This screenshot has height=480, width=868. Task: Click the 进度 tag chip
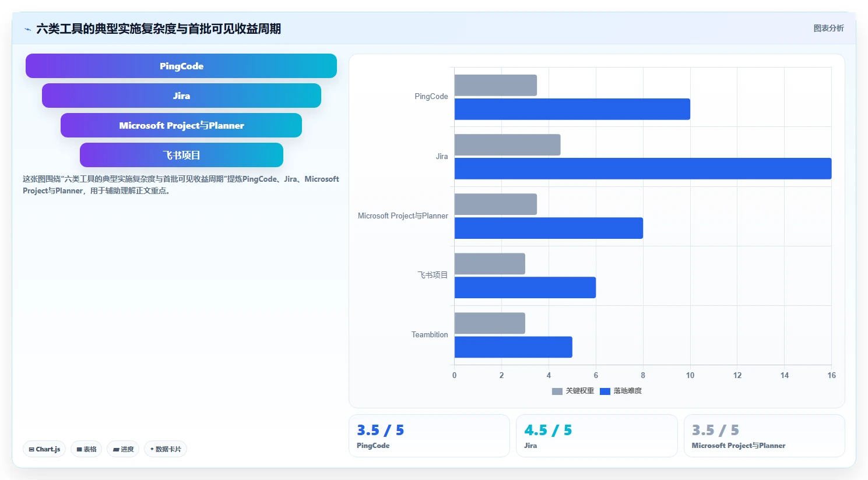(123, 449)
